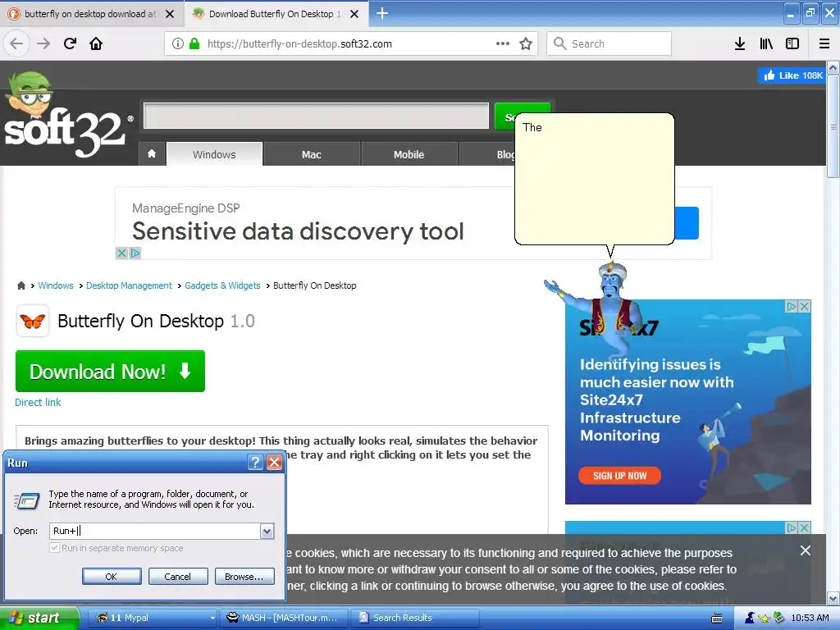Dismiss the cookie notice banner
Screen dimensions: 840x630
click(x=806, y=550)
